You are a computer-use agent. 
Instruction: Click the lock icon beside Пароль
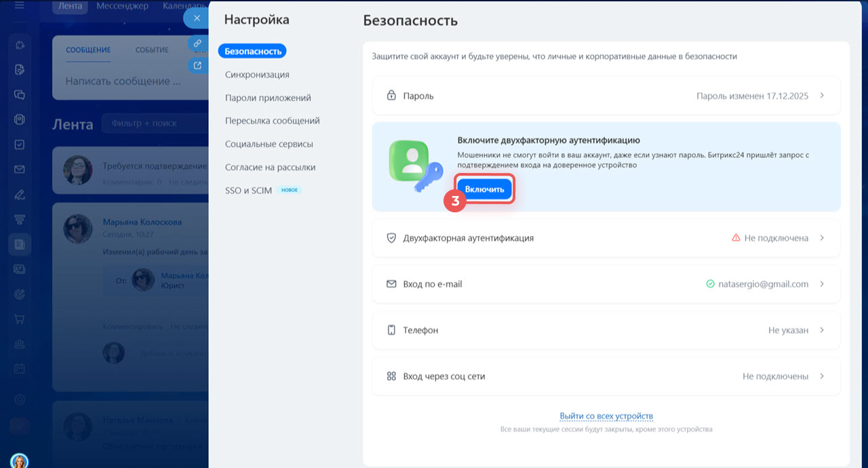point(391,95)
